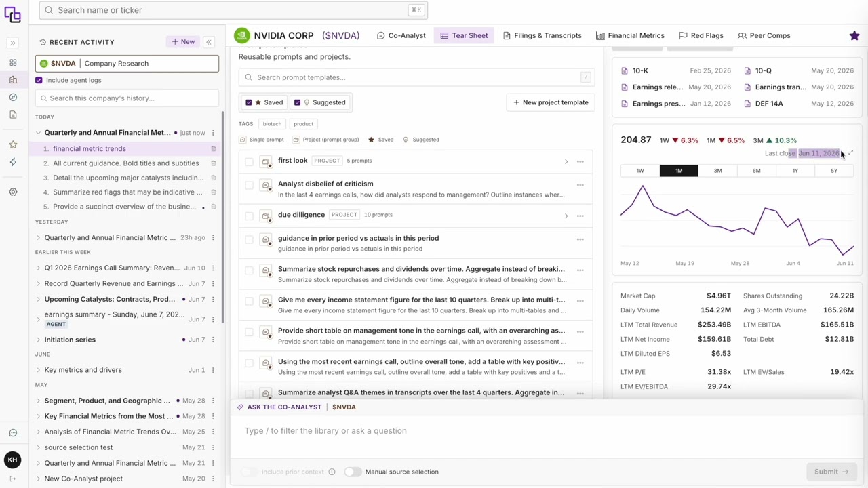Open options for 'Quarterly and Annual' today entry
This screenshot has height=488, width=868.
(x=213, y=133)
